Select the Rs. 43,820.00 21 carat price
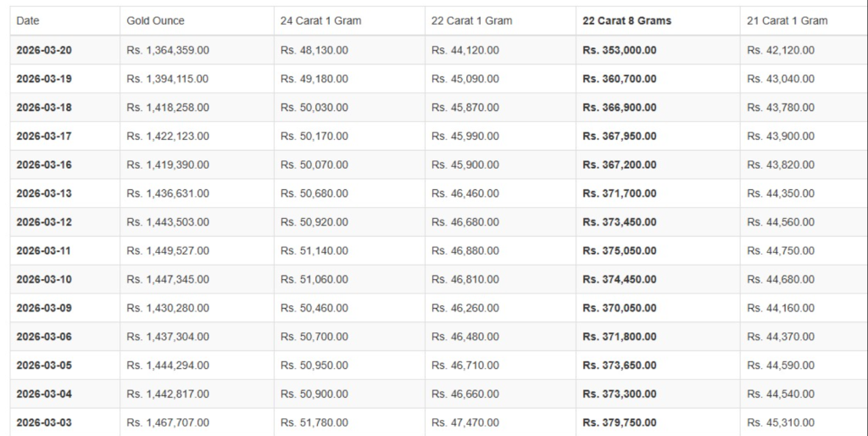The width and height of the screenshot is (868, 436). tap(781, 165)
